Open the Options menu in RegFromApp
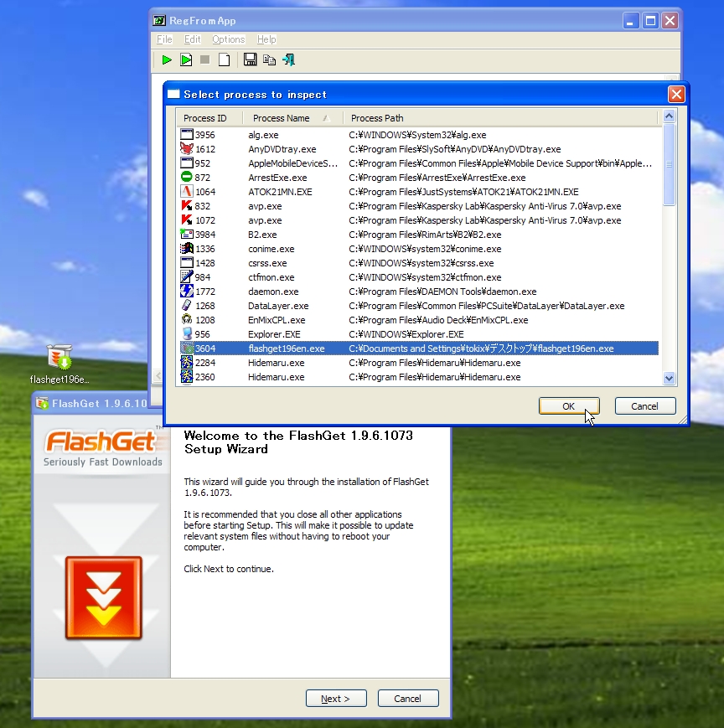This screenshot has height=728, width=724. 229,39
